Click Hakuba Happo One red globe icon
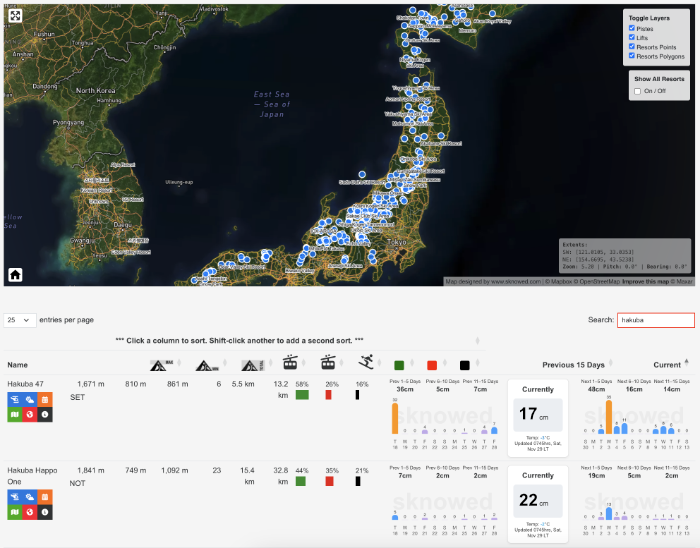This screenshot has height=548, width=700. click(x=30, y=512)
